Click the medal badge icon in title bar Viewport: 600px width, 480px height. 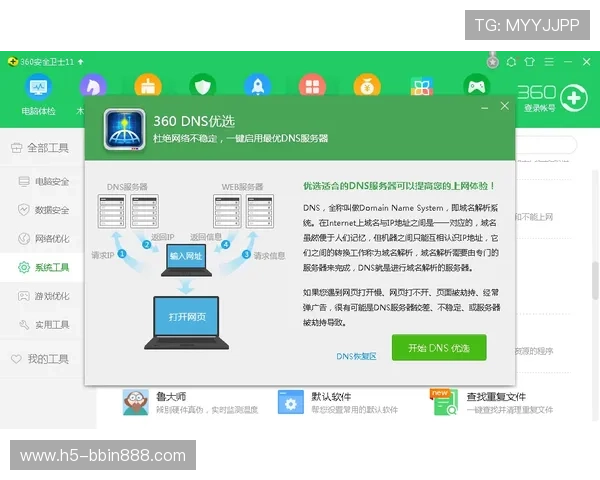[x=493, y=61]
